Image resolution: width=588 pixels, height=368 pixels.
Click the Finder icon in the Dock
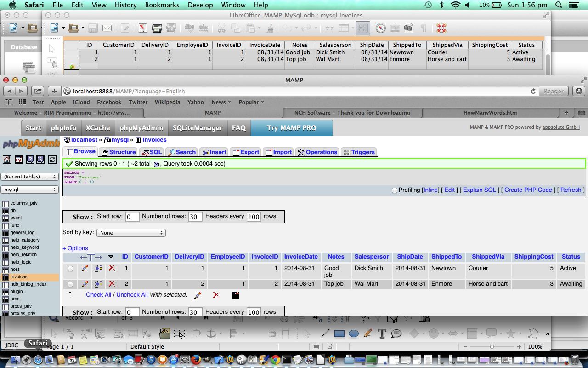16,360
